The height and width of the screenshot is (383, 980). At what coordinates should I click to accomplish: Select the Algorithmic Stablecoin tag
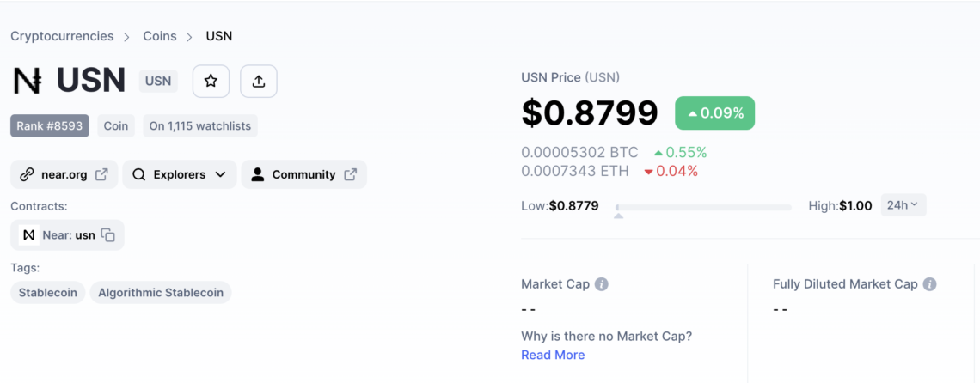(161, 293)
